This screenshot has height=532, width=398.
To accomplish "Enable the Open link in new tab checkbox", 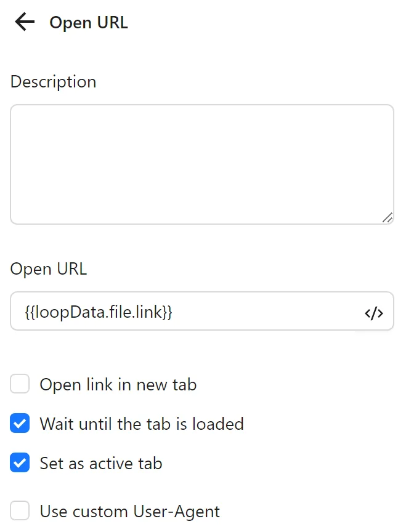I will click(20, 384).
